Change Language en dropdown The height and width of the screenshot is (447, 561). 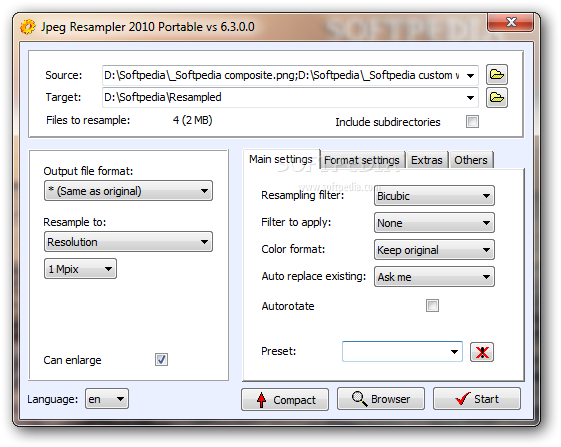(x=107, y=399)
